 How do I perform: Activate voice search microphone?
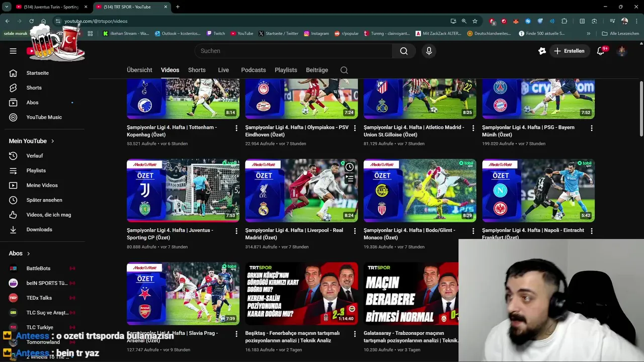(429, 51)
